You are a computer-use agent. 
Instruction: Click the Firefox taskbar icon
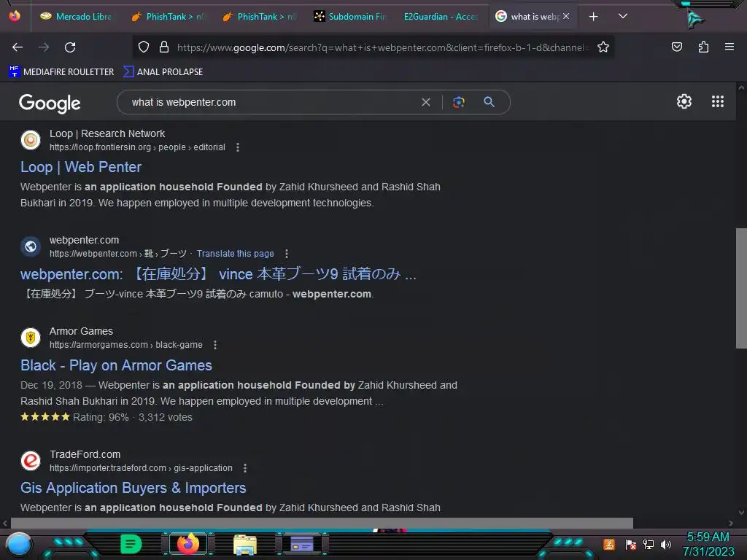tap(188, 544)
